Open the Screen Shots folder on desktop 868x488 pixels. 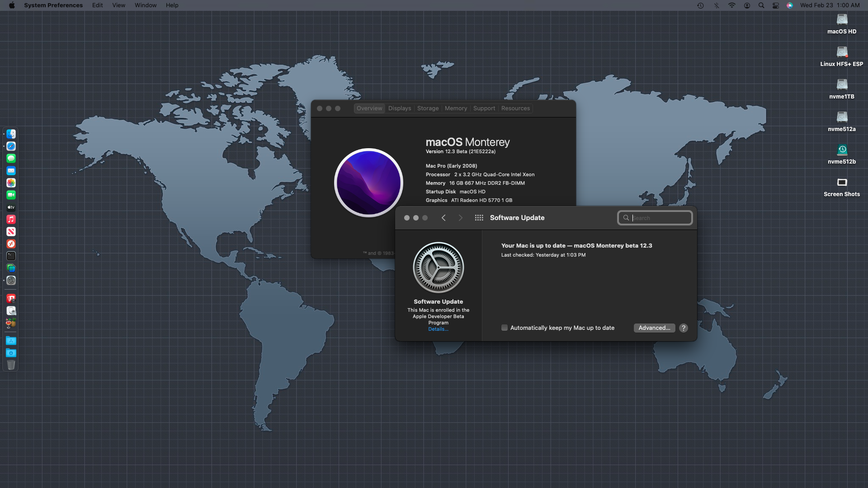842,183
